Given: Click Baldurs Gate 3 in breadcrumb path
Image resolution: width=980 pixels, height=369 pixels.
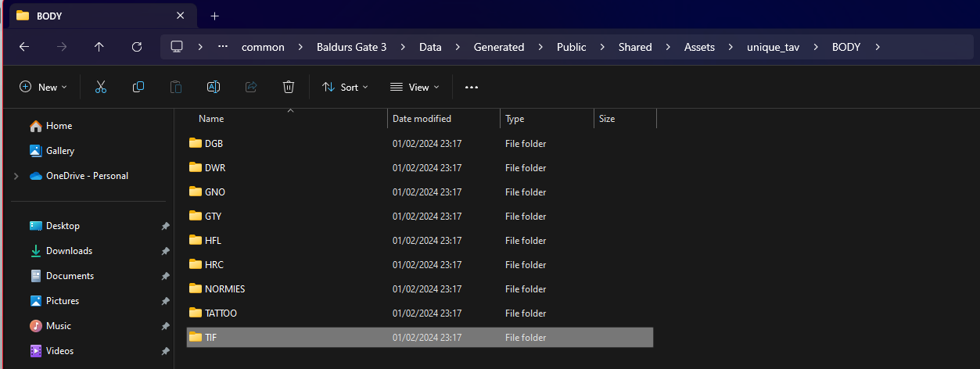Looking at the screenshot, I should tap(351, 47).
